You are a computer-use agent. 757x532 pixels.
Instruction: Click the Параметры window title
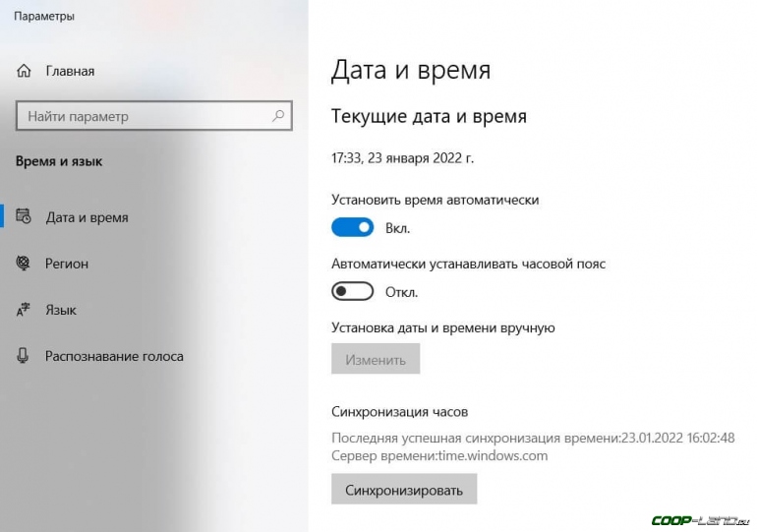tap(44, 16)
